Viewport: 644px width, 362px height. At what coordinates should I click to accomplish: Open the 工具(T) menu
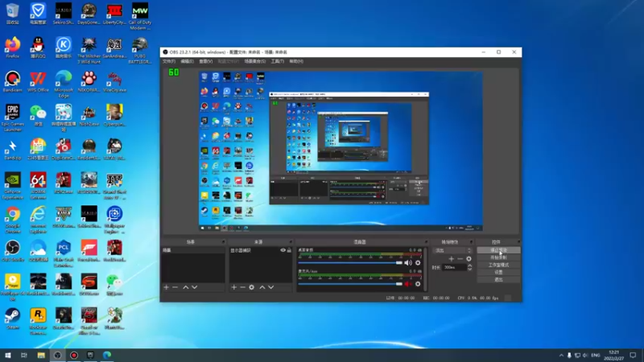coord(277,61)
